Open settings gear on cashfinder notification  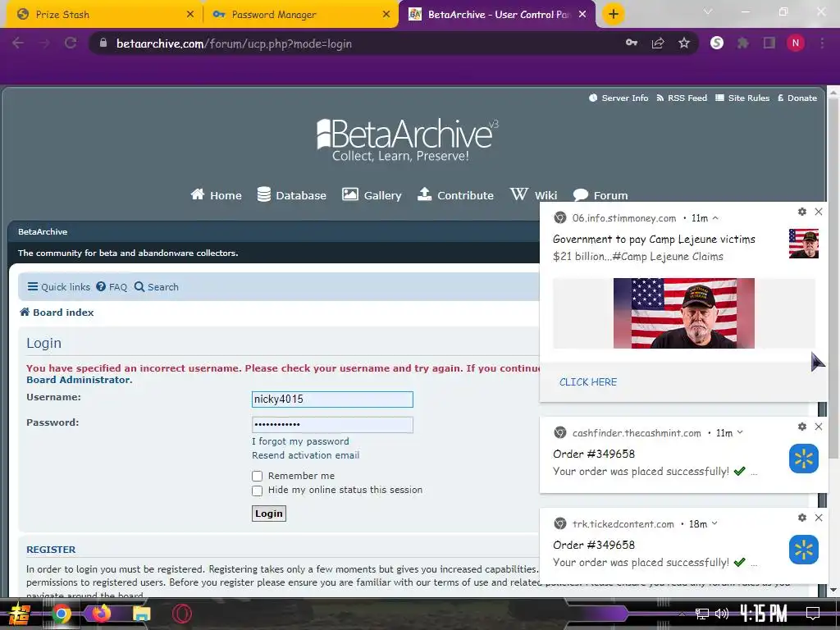tap(802, 427)
